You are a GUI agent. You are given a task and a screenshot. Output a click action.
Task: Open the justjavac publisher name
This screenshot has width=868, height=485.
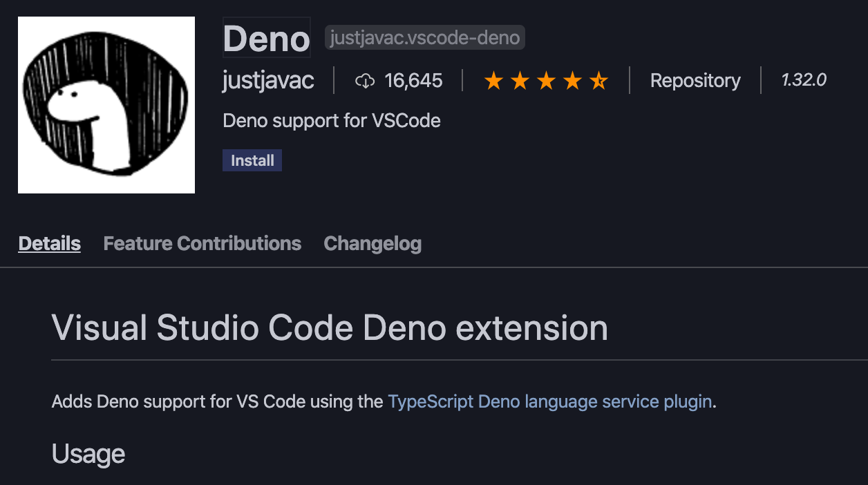click(268, 81)
